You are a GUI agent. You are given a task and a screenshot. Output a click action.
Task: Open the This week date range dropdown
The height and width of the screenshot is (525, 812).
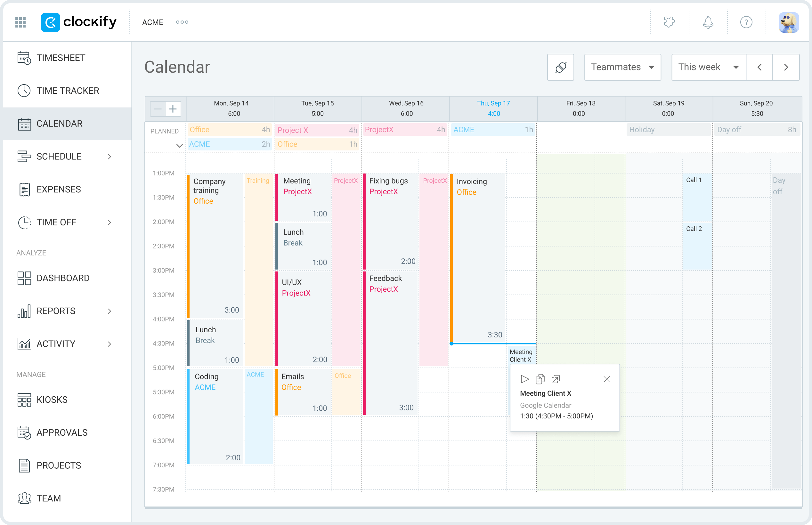coord(708,67)
